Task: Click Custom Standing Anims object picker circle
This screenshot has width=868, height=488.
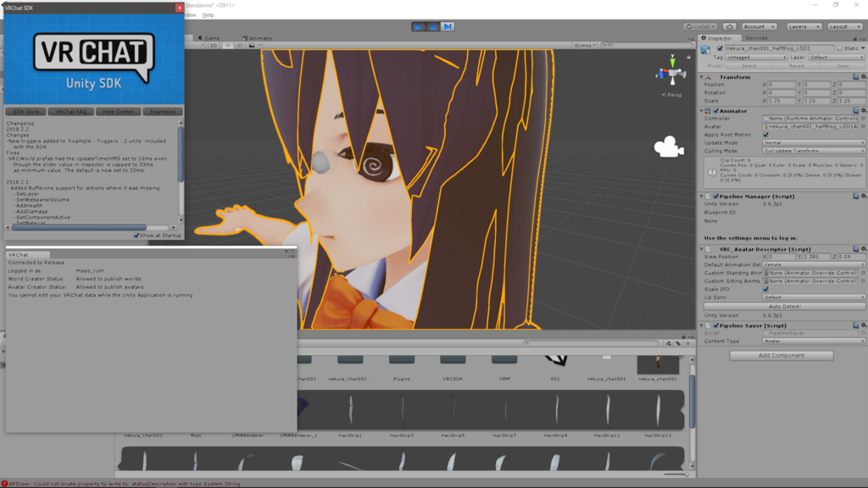Action: click(x=863, y=273)
